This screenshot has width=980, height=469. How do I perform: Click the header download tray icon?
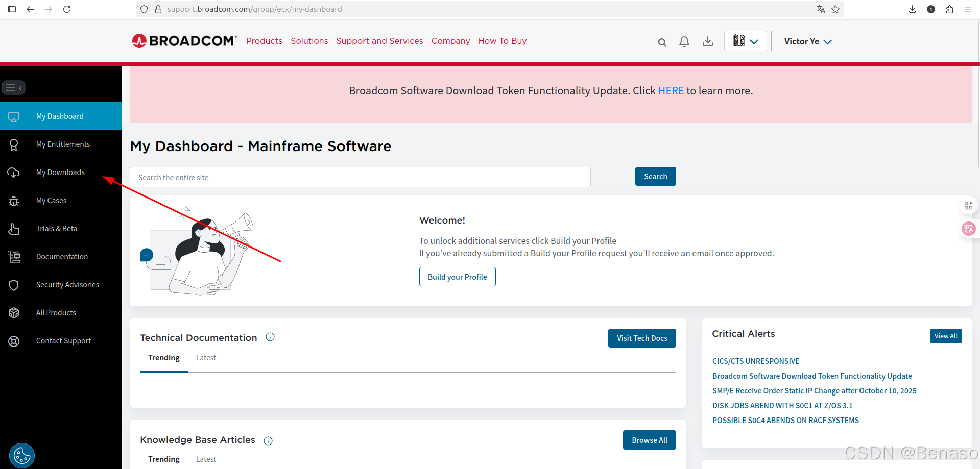[x=708, y=42]
